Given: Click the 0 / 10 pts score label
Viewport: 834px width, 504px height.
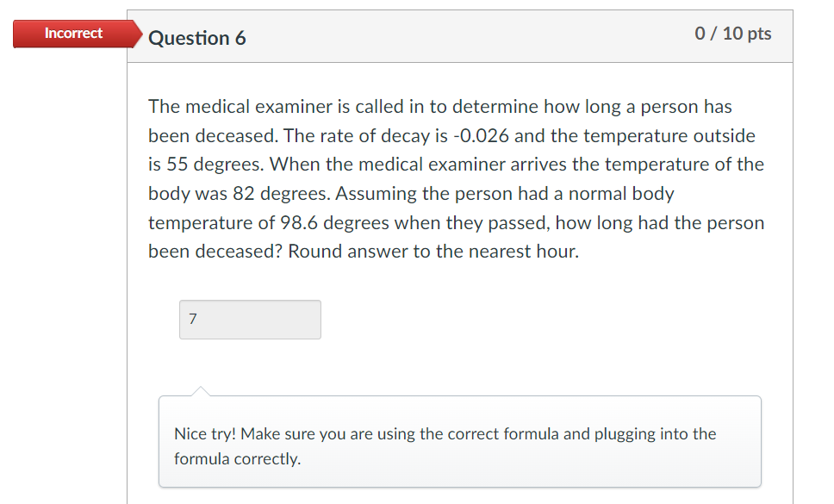Looking at the screenshot, I should pos(732,34).
